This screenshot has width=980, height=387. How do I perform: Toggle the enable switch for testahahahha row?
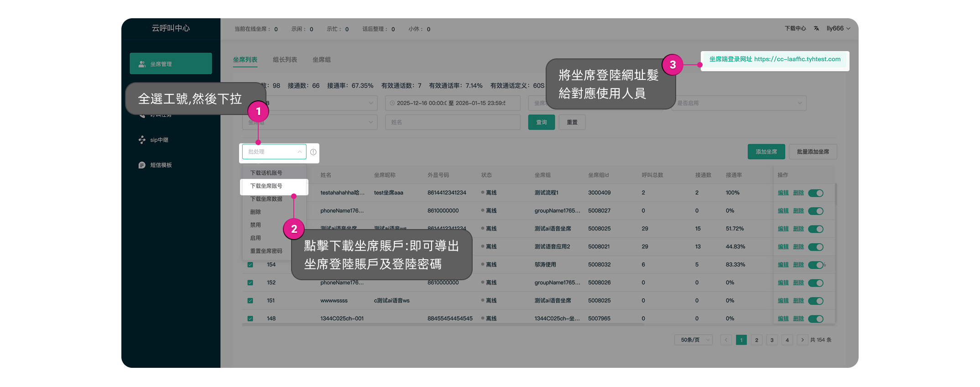pyautogui.click(x=815, y=193)
